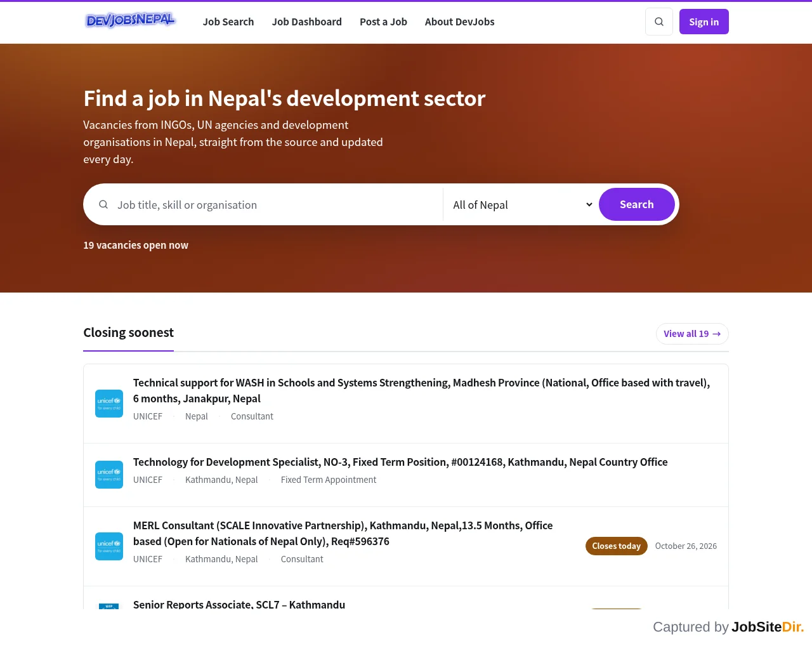Click the DevJobsNepal logo

tap(130, 21)
